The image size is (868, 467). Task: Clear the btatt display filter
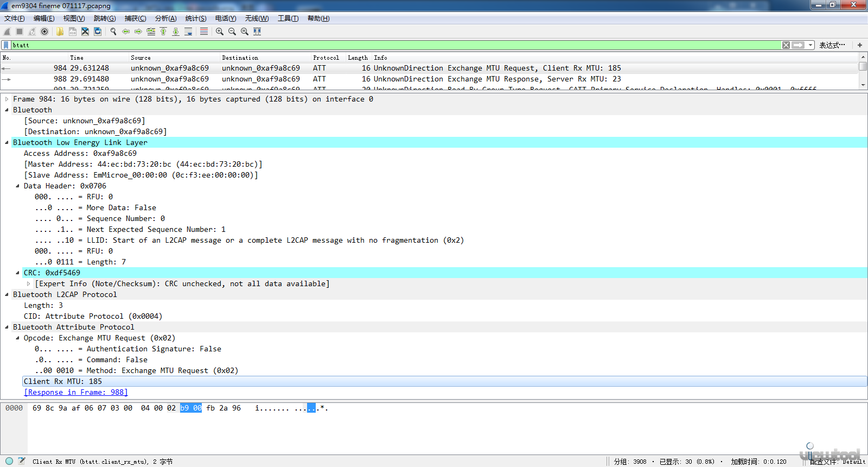point(786,45)
